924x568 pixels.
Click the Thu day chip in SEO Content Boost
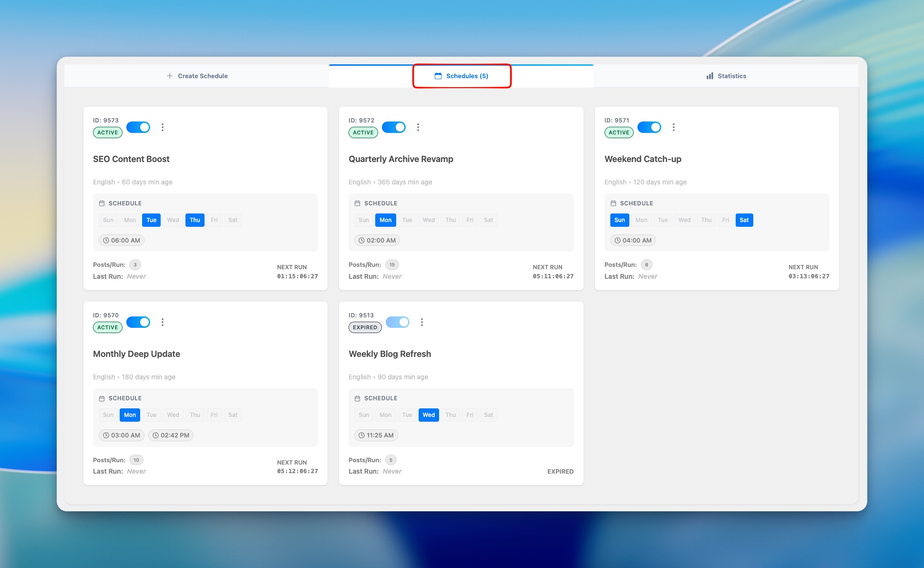(195, 220)
